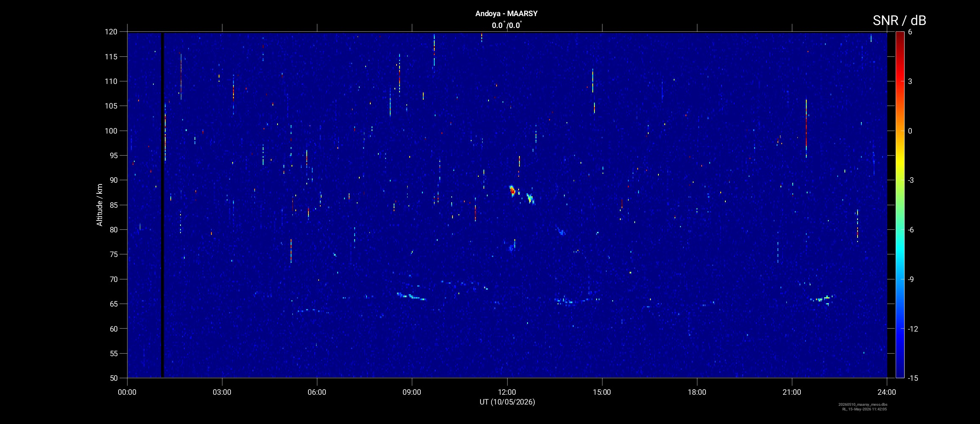
Task: Click the Andoya - MAARSY plot title
Action: (x=506, y=14)
